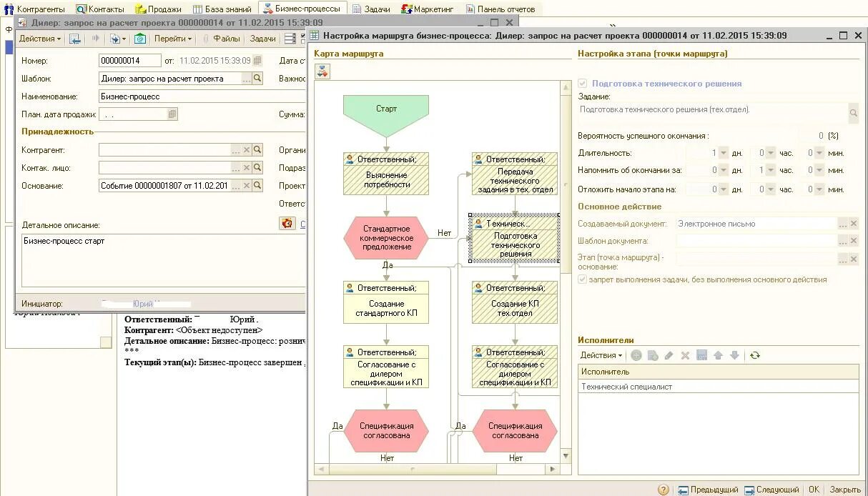Viewport: 868px width, 496px height.
Task: Open Задание field magnifier icon
Action: [x=854, y=113]
